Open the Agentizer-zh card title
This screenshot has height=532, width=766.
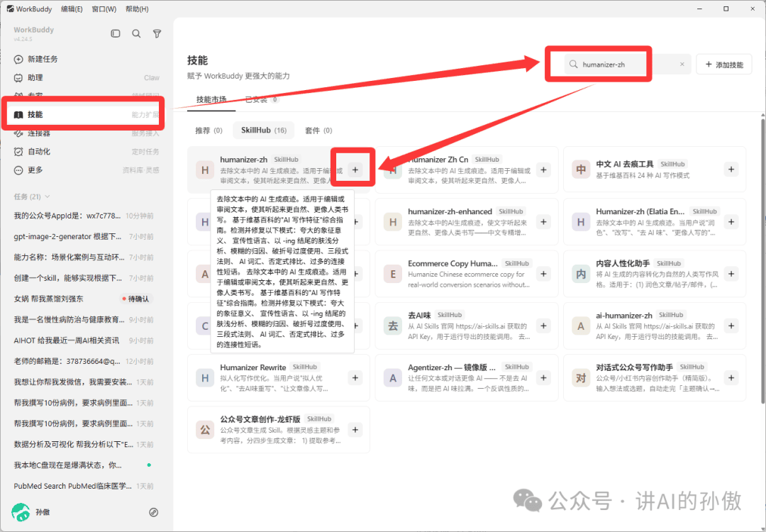(x=452, y=367)
